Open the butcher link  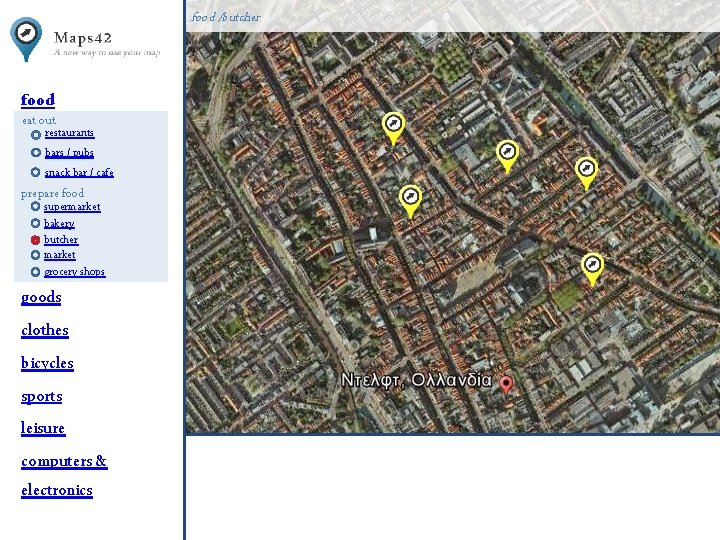tap(61, 240)
